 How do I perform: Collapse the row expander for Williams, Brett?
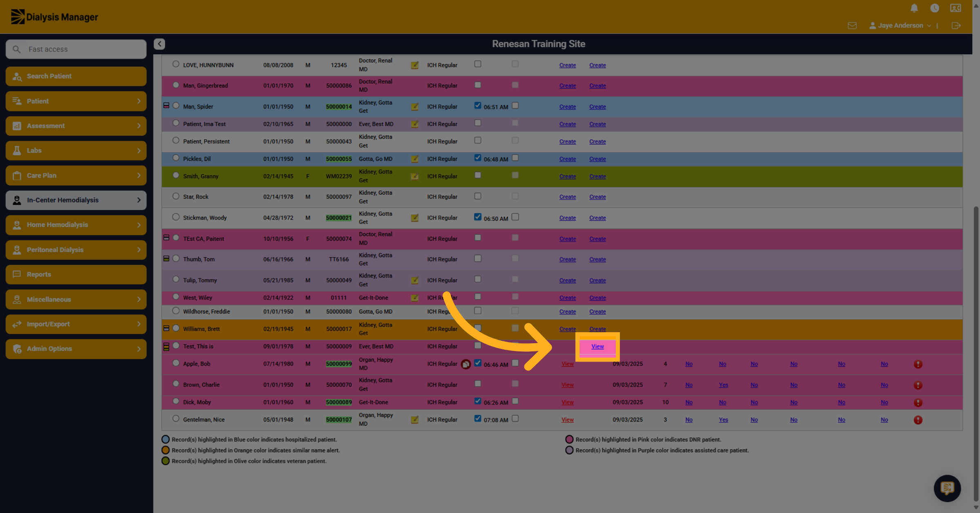pos(166,328)
